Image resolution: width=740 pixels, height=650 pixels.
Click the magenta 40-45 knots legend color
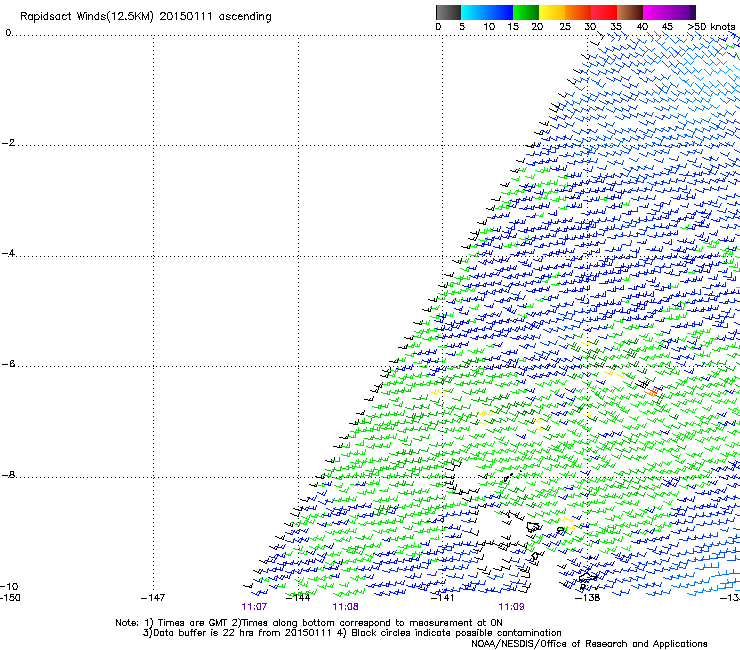(x=656, y=12)
